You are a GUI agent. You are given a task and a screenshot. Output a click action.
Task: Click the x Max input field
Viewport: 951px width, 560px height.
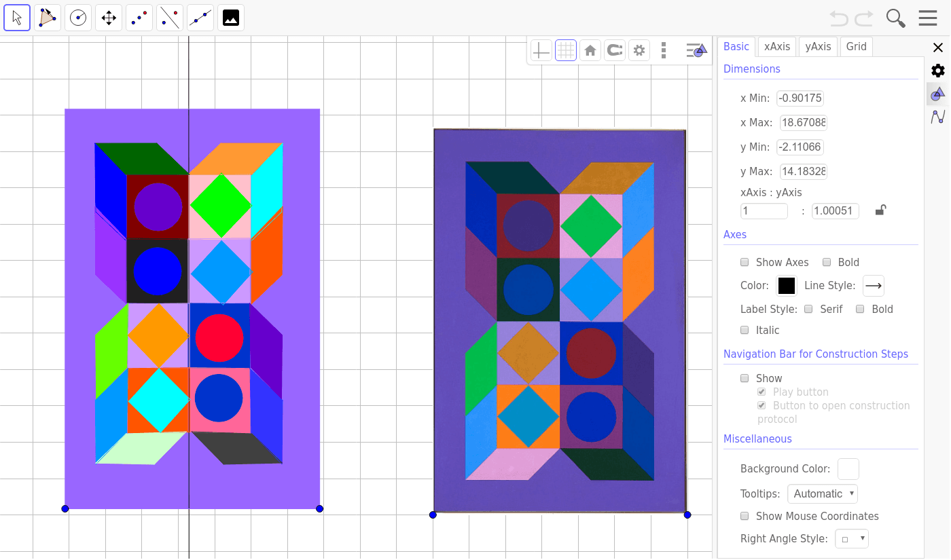click(x=803, y=122)
